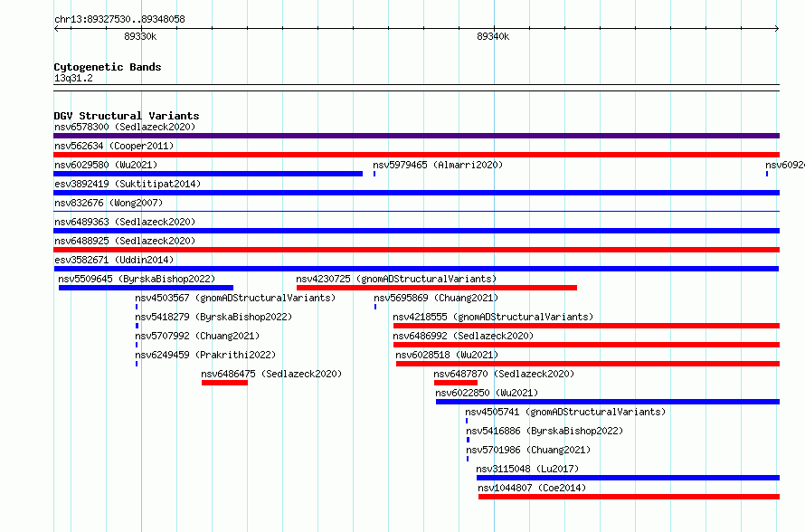This screenshot has width=805, height=532.
Task: Click the left arrow of the ruler
Action: click(x=56, y=29)
